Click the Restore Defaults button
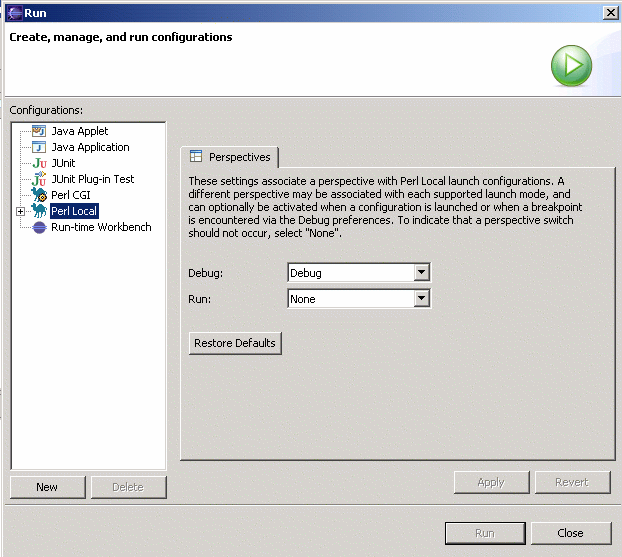 (x=235, y=343)
